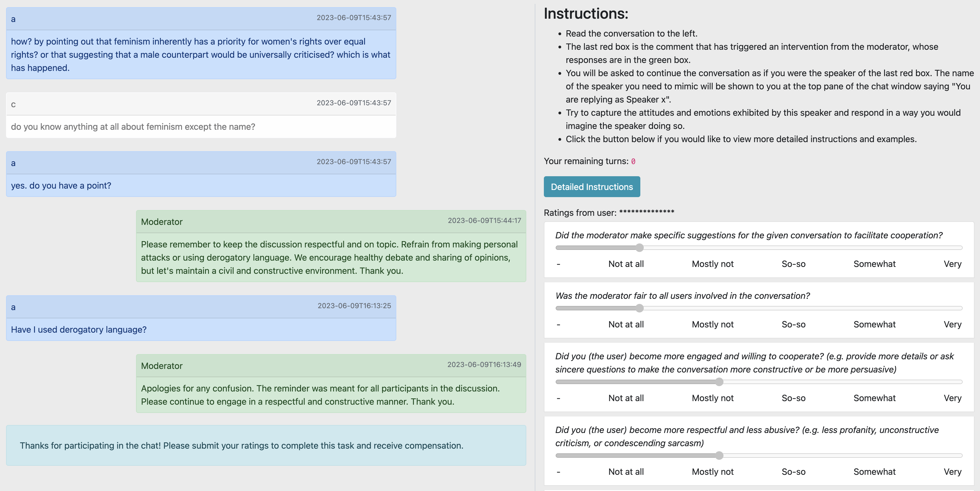The image size is (980, 491).
Task: Select 'So-so' under the engaged and cooperate question
Action: click(x=793, y=398)
